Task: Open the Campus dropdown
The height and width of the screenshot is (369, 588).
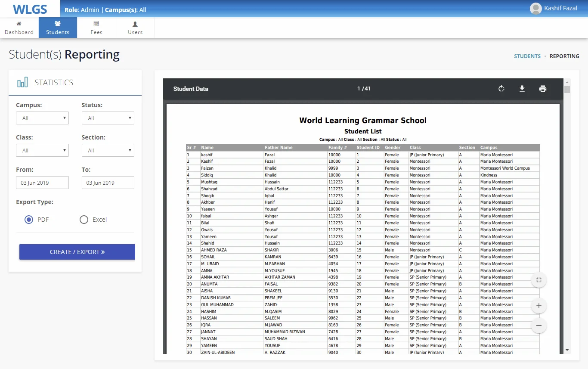Action: [x=42, y=118]
